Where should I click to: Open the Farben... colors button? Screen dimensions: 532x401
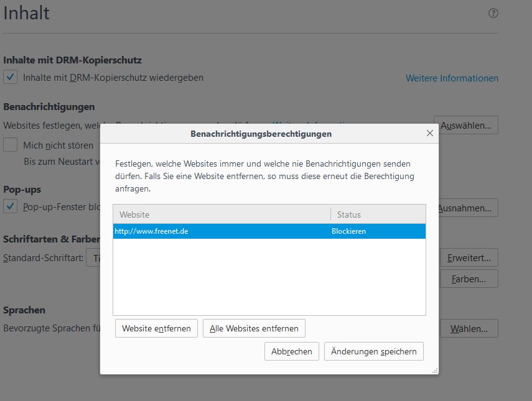(469, 279)
